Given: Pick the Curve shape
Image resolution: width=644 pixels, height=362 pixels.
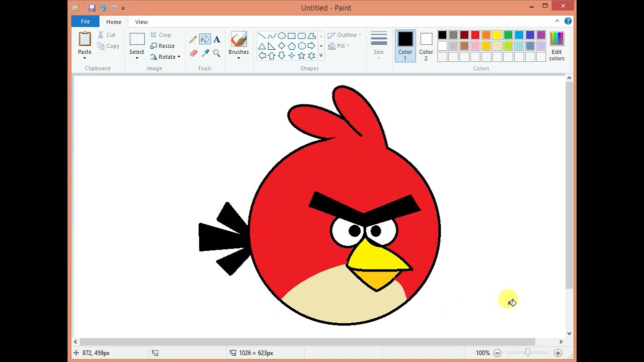Looking at the screenshot, I should pos(272,36).
